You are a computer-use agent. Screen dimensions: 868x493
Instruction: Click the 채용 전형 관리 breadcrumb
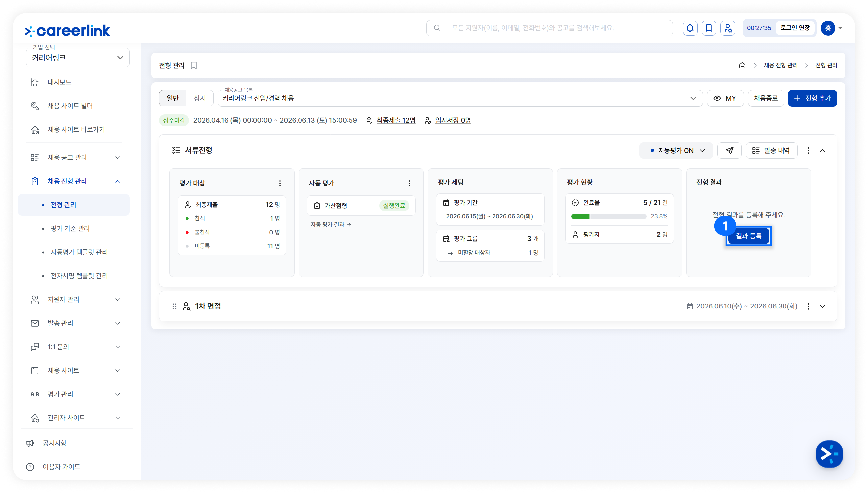coord(780,65)
